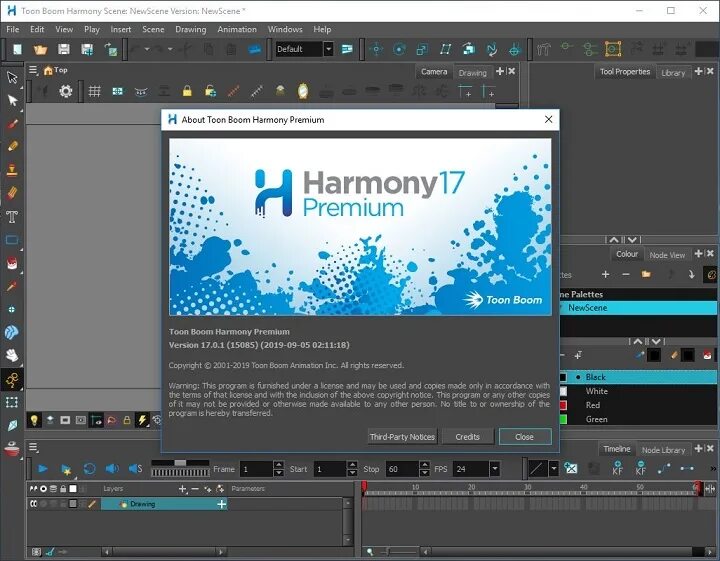Image resolution: width=720 pixels, height=561 pixels.
Task: Click the playback jog slider
Action: [x=180, y=463]
